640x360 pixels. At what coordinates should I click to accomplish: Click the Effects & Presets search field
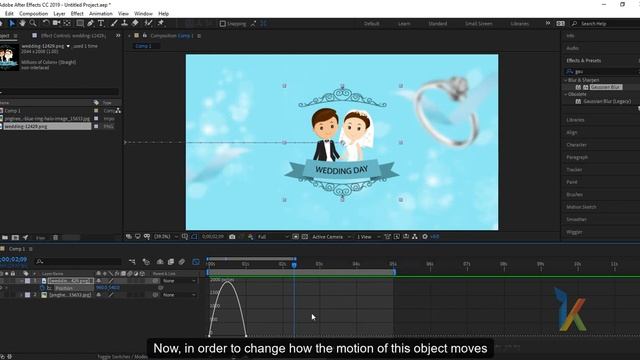(x=602, y=71)
